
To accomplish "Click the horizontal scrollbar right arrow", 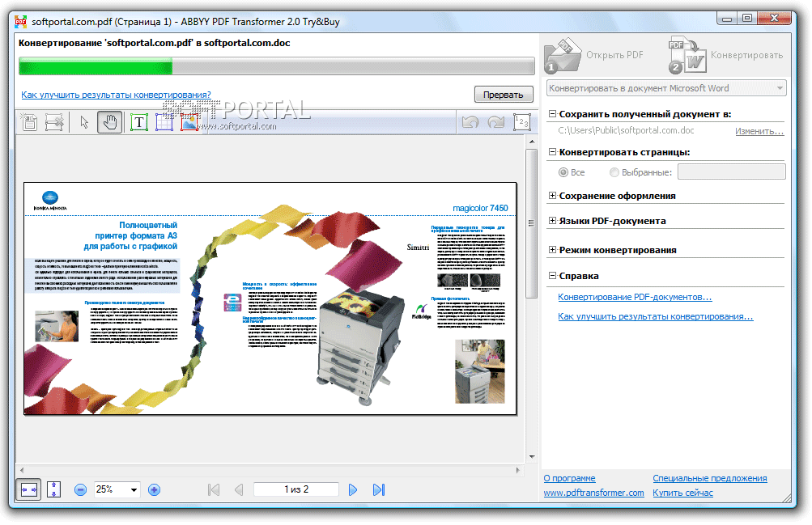I will pos(518,470).
